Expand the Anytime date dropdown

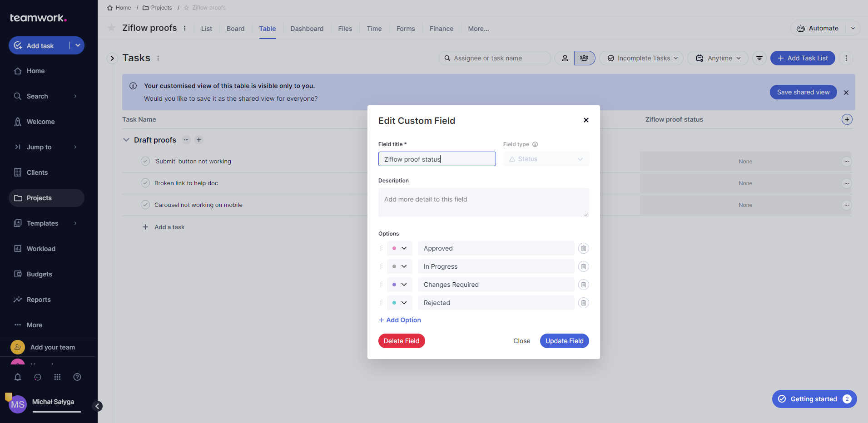click(x=718, y=58)
